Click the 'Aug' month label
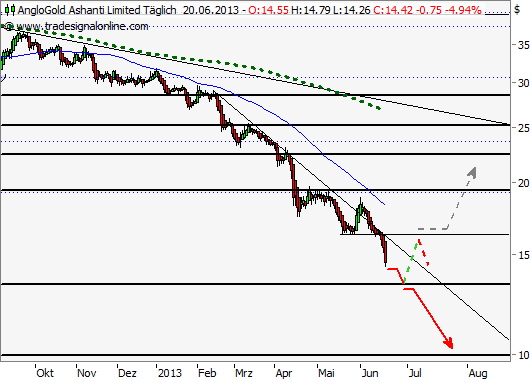 [x=478, y=373]
